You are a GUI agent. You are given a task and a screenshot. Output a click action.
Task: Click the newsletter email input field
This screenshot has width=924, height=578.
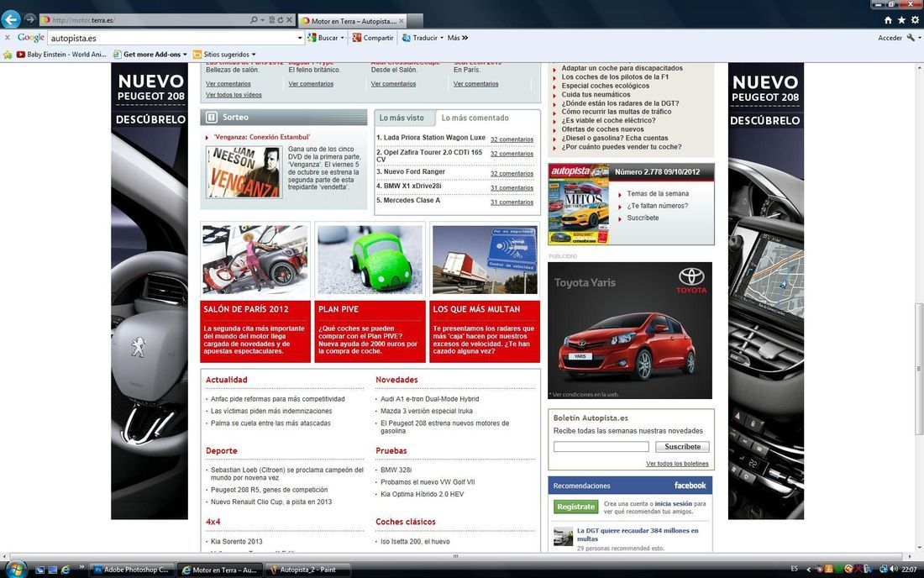(x=601, y=447)
